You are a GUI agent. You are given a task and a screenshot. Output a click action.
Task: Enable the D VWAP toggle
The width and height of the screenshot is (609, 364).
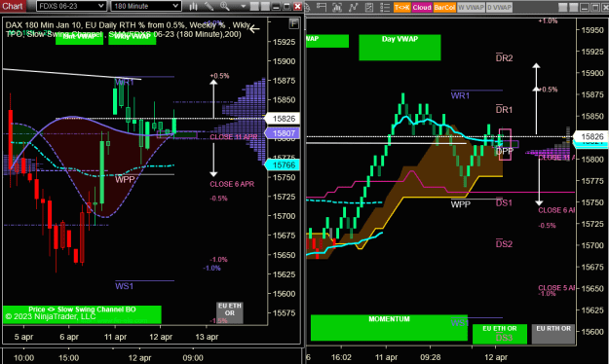click(499, 7)
